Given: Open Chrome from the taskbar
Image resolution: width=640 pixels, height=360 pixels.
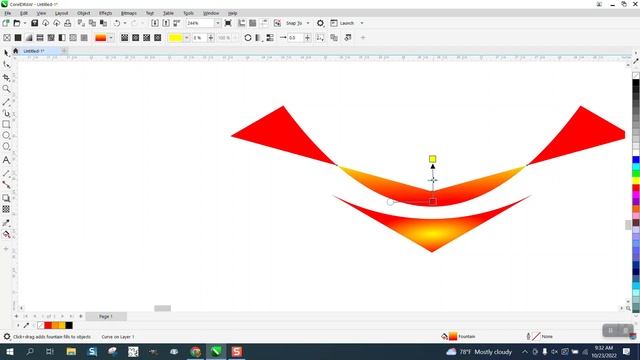Looking at the screenshot, I should click(196, 351).
